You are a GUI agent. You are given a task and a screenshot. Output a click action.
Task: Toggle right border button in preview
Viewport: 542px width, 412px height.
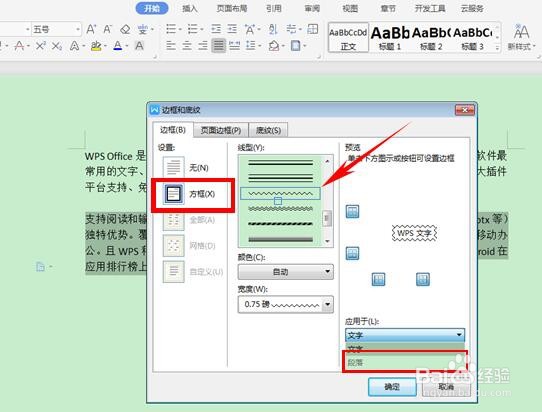[422, 279]
